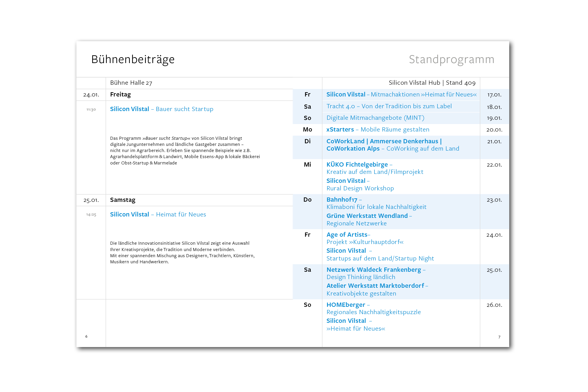The height and width of the screenshot is (392, 588).
Task: Select the 'KÜKO Fichtelgebirge' title
Action: click(x=357, y=165)
